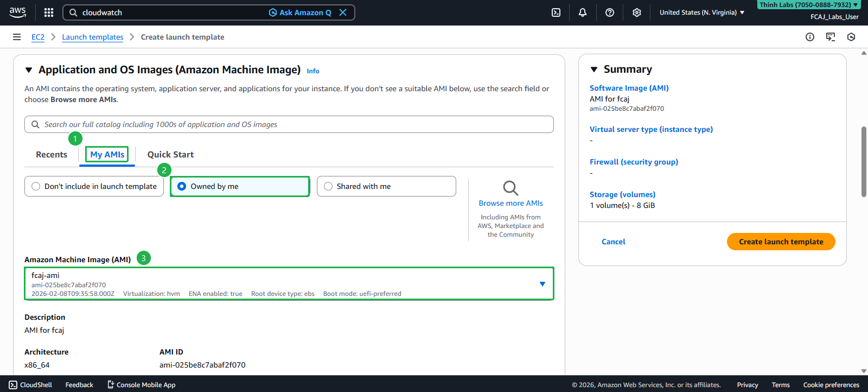The height and width of the screenshot is (392, 868).
Task: Switch to the Quick Start tab
Action: pyautogui.click(x=170, y=155)
